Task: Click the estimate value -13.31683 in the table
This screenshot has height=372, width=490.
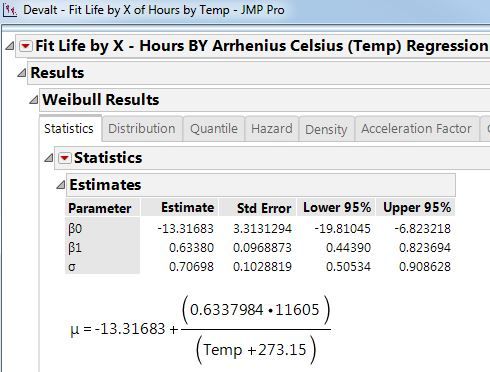Action: [x=185, y=229]
